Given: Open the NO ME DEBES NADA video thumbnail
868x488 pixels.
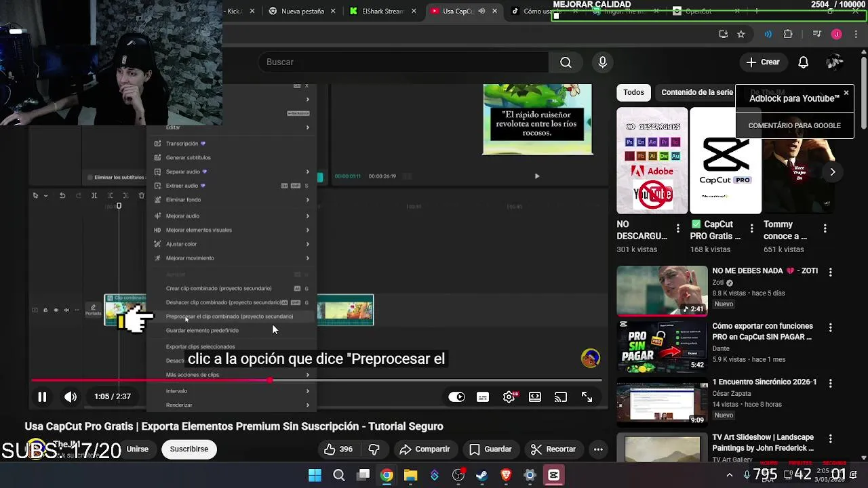Looking at the screenshot, I should (x=662, y=291).
